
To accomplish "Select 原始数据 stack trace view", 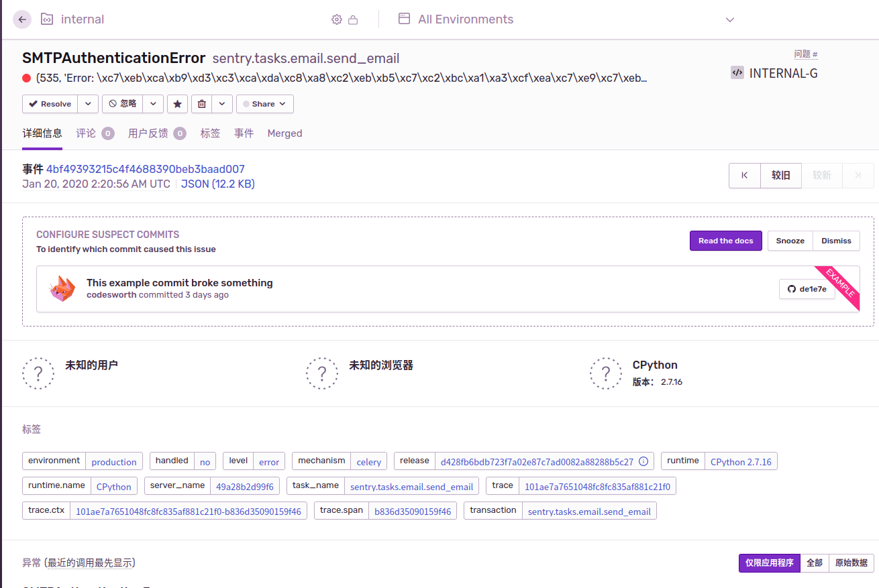I will tap(851, 563).
